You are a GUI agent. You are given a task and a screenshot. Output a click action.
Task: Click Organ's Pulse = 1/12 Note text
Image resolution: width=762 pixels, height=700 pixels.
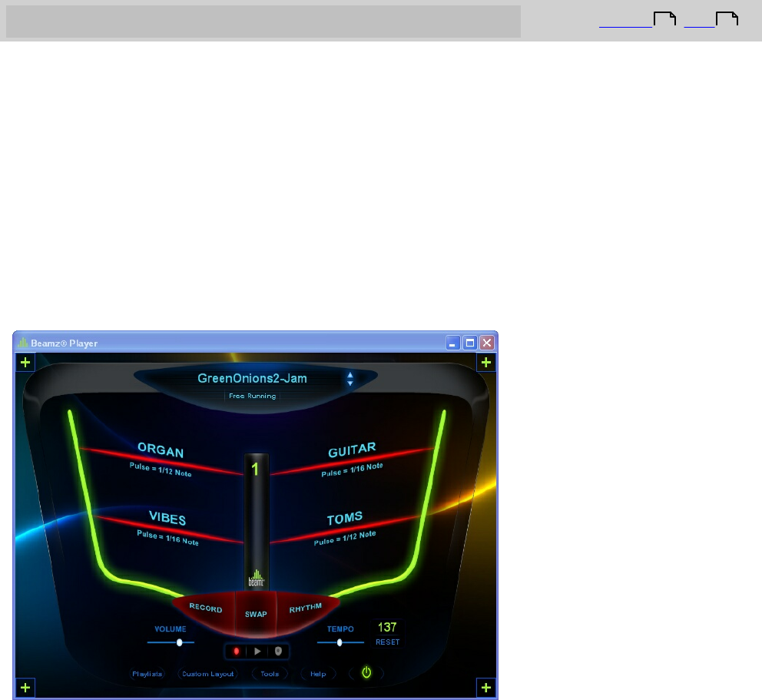tap(161, 469)
